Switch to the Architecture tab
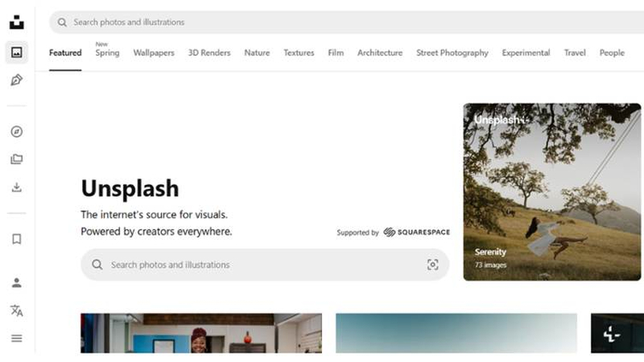The width and height of the screenshot is (644, 362). [x=380, y=52]
